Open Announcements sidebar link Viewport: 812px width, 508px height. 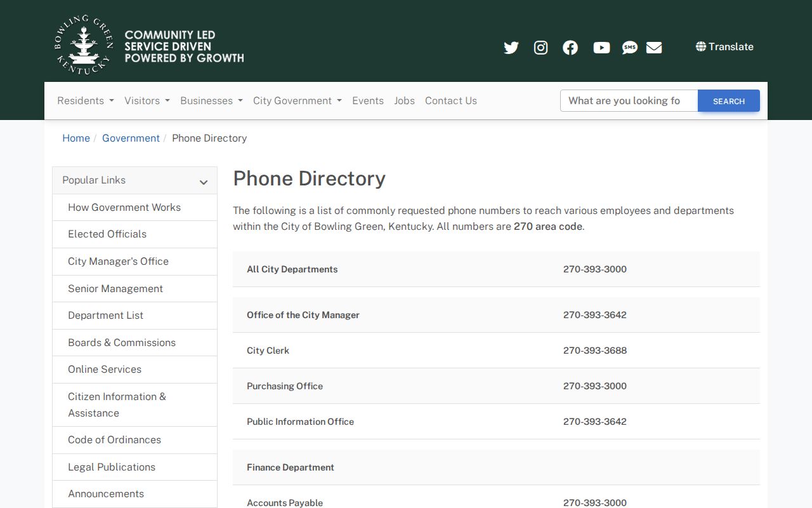pyautogui.click(x=134, y=494)
